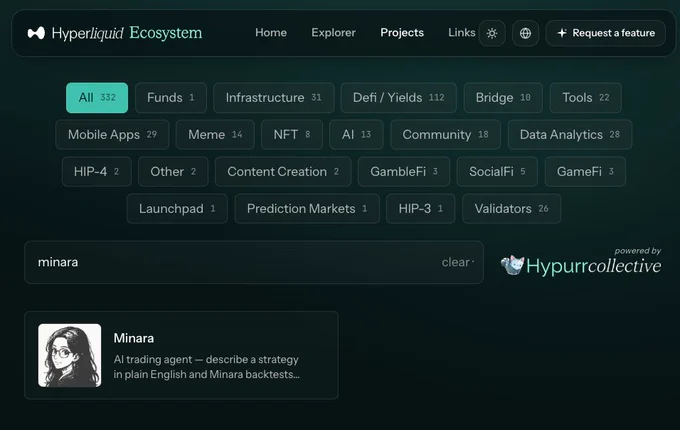Viewport: 680px width, 430px height.
Task: Click the Request a feature button
Action: (605, 33)
